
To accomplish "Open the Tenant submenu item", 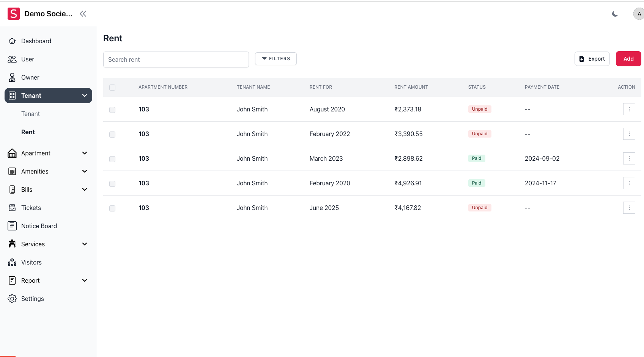I will 30,114.
